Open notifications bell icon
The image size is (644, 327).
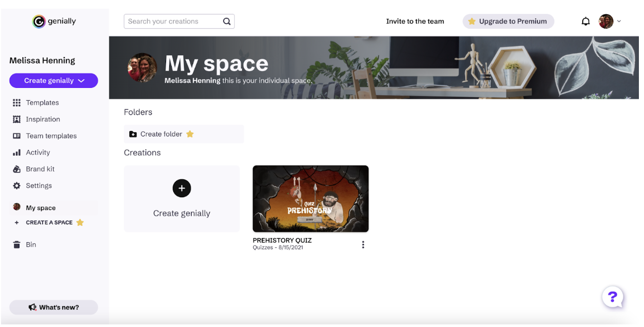pyautogui.click(x=586, y=21)
